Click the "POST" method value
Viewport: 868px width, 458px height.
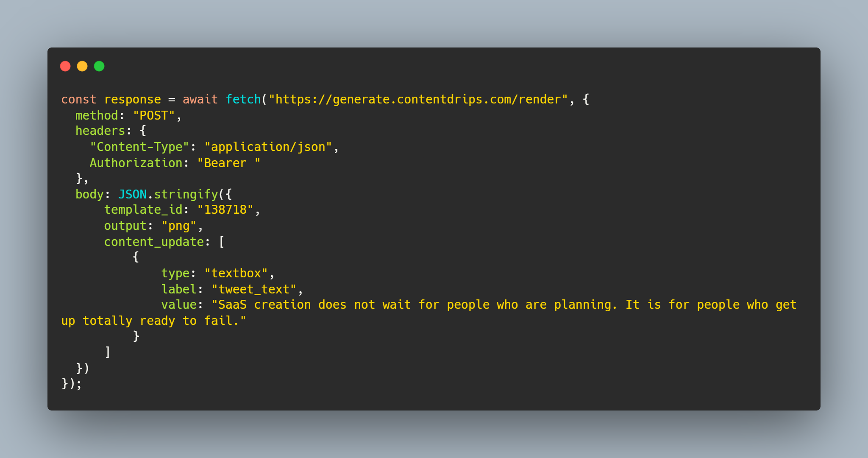point(154,115)
